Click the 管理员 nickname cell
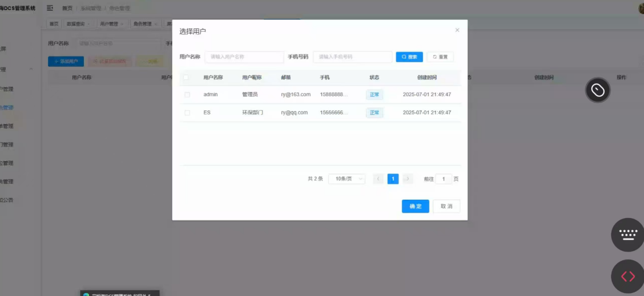This screenshot has height=296, width=644. click(250, 95)
